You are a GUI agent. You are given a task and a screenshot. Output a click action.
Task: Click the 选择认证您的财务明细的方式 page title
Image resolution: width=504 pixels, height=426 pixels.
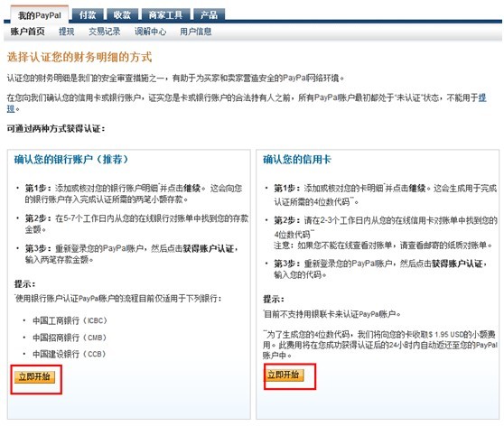tap(79, 57)
